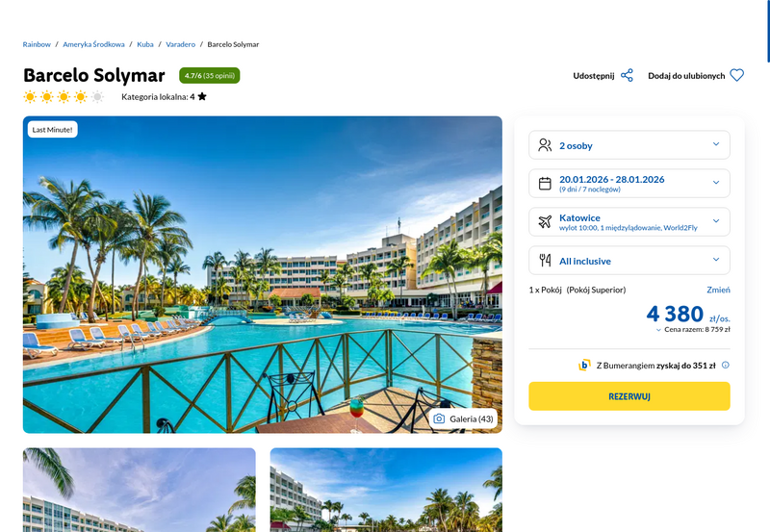Click the share icon next to Udostępnij
The width and height of the screenshot is (770, 532).
627,76
